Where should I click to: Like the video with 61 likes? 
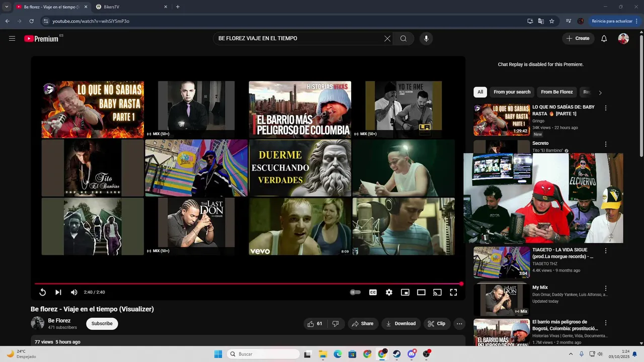(315, 324)
